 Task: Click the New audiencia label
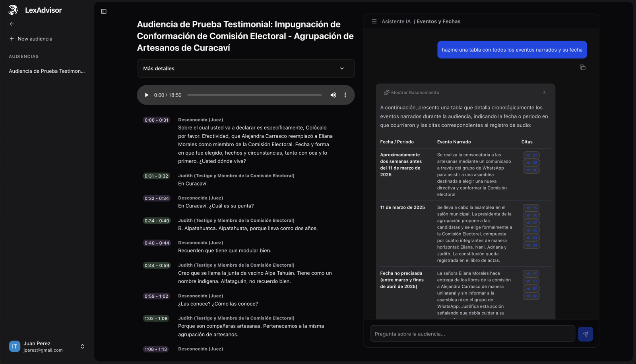coord(35,39)
